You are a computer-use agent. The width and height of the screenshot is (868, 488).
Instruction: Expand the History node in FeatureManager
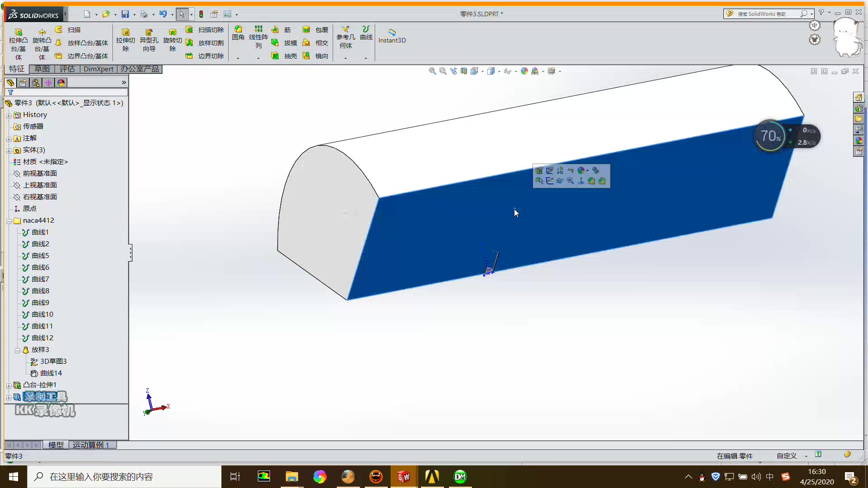(9, 115)
